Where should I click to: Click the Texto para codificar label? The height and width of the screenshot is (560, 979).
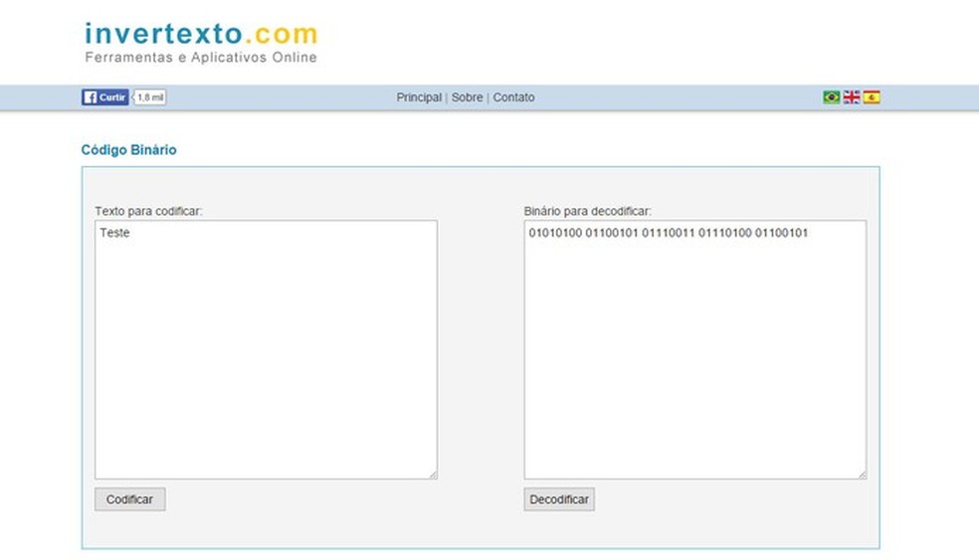148,211
